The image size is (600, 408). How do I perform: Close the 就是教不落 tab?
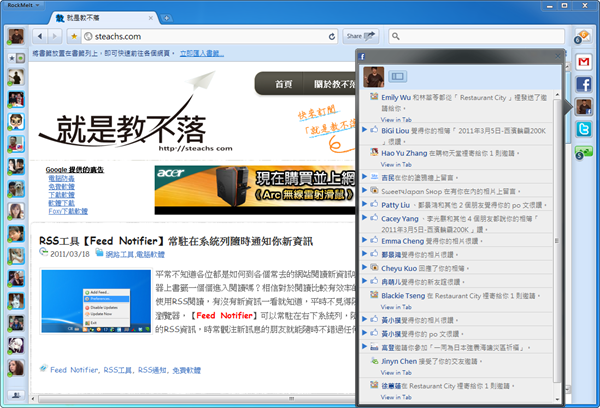151,18
